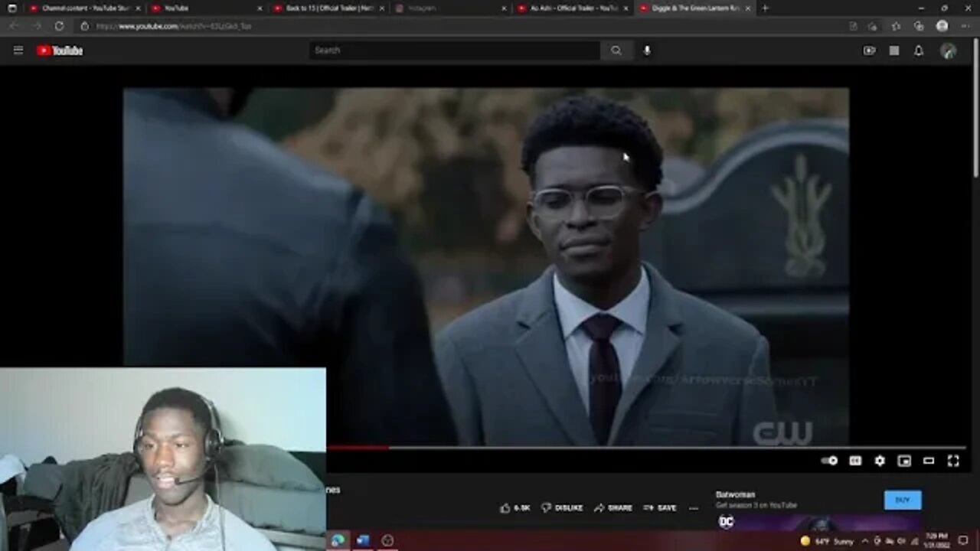This screenshot has height=551, width=980.
Task: Open Microsoft Word from taskbar
Action: pos(363,540)
